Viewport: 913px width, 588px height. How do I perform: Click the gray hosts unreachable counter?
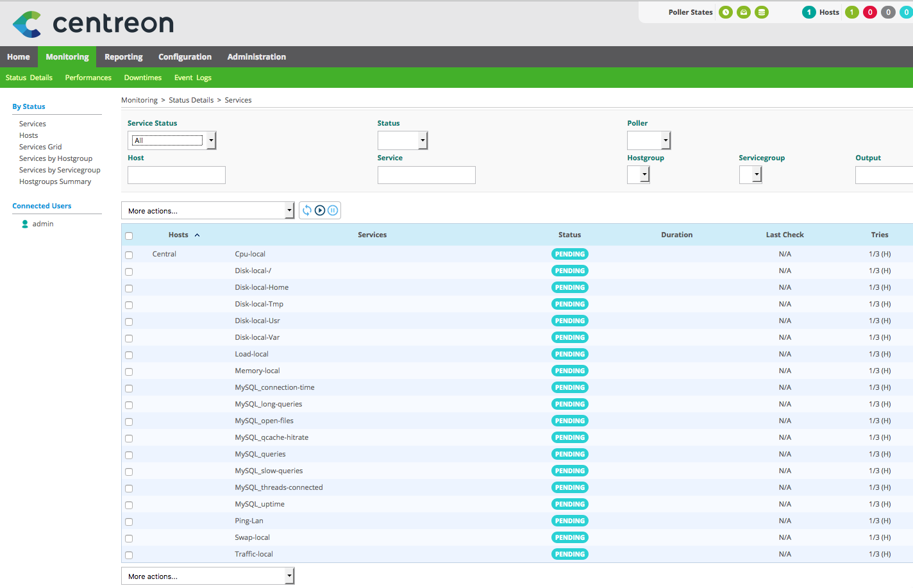click(x=888, y=12)
